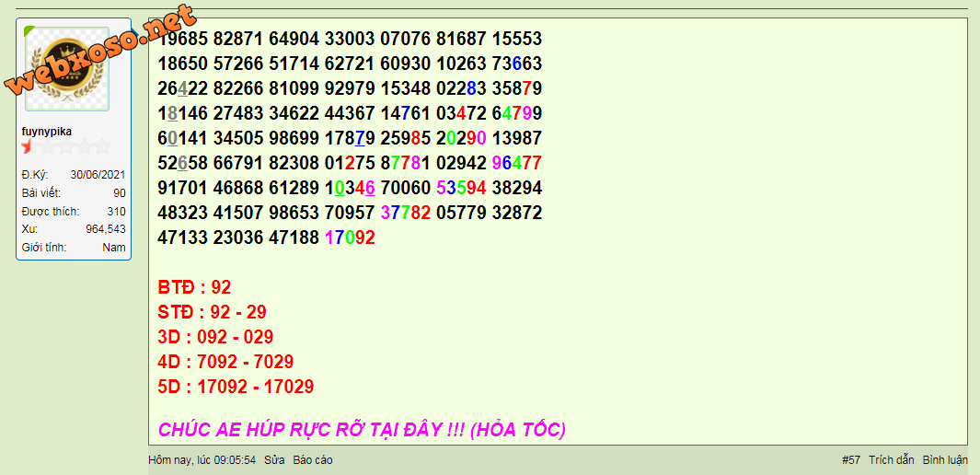Quote this post with "Trích dẫn"
The image size is (980, 475).
891,459
